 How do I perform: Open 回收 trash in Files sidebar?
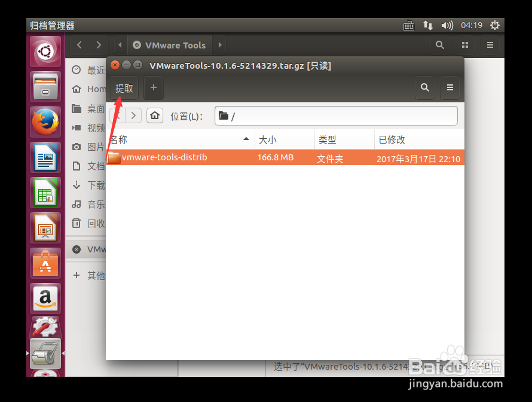point(86,223)
